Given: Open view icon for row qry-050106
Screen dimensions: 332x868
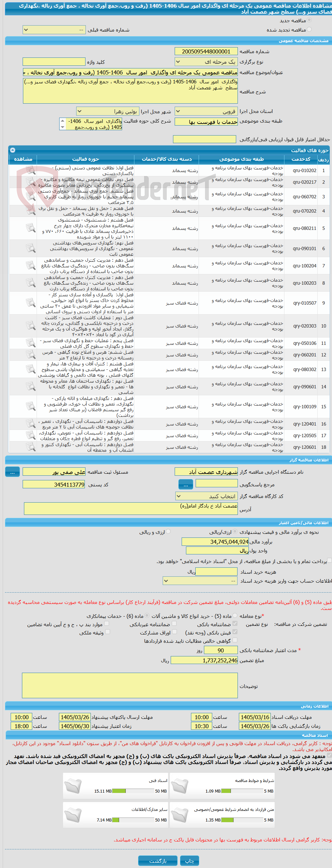Looking at the screenshot, I should [31, 343].
